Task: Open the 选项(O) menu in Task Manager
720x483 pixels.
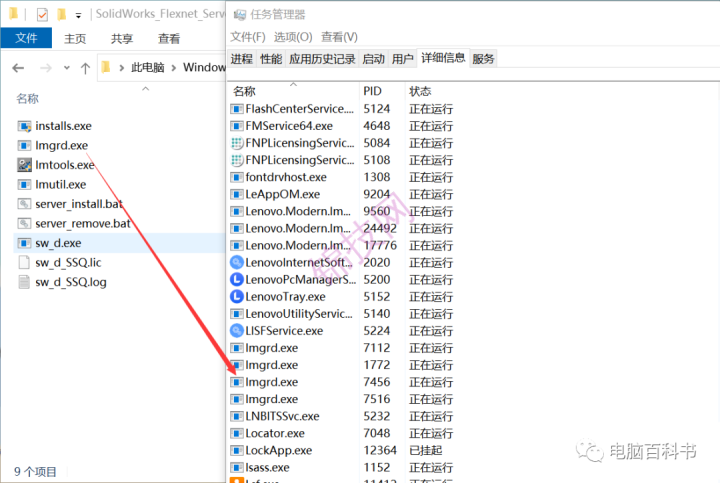Action: pos(293,37)
